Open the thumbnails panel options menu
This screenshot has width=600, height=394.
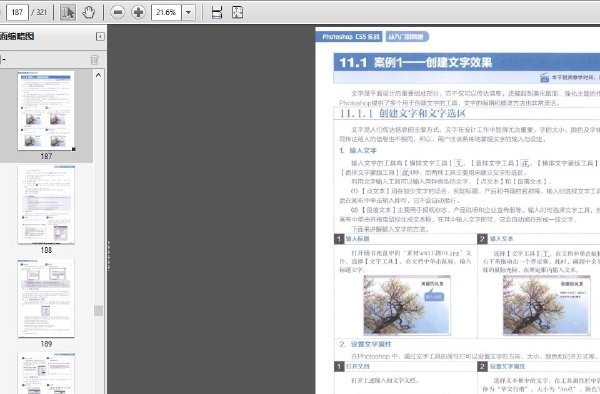coord(3,60)
